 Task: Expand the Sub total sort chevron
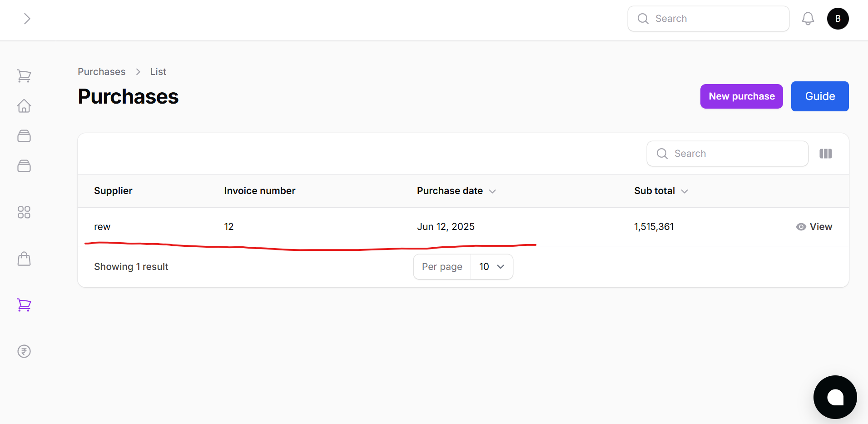pos(685,191)
